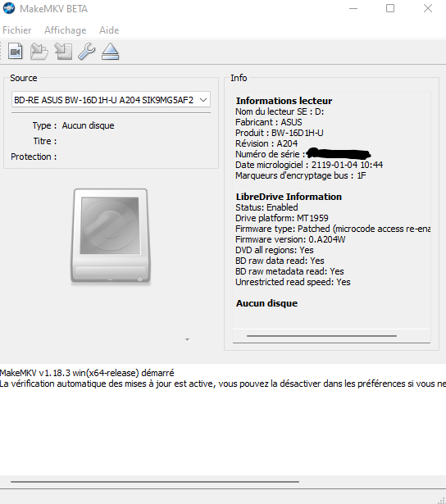446x504 pixels.
Task: Click the 'Firmware version: 0.A204W' line
Action: [290, 239]
